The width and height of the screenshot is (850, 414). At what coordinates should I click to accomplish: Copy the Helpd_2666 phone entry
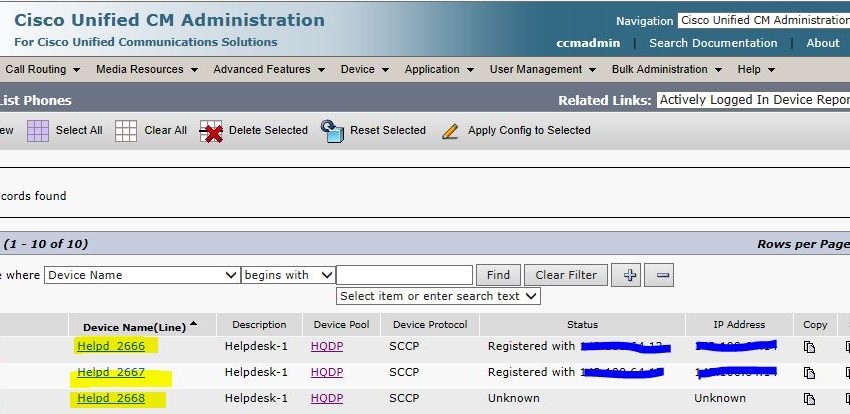pos(810,347)
